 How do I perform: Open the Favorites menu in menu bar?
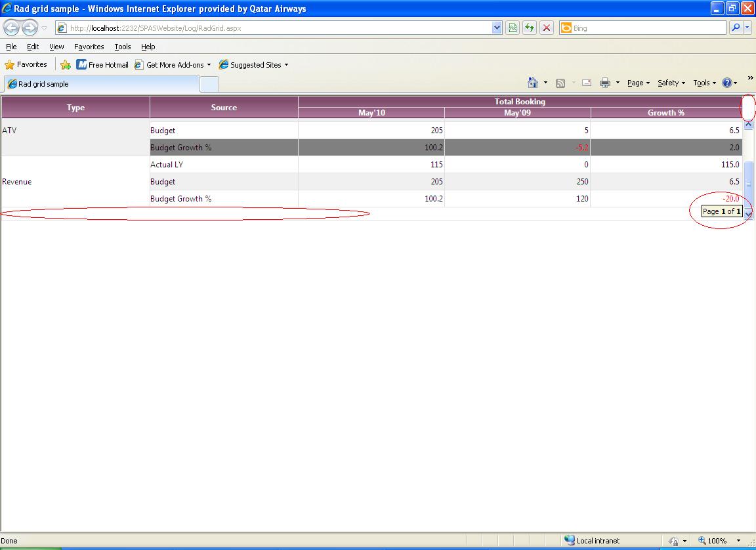[89, 47]
